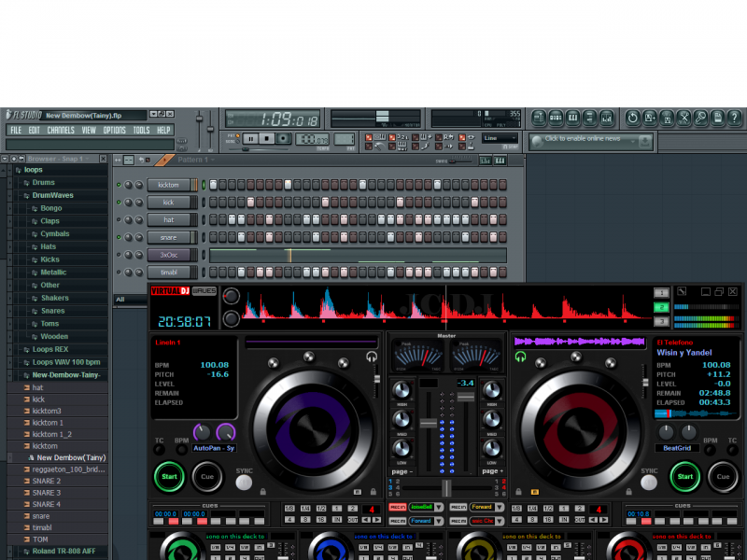Viewport: 747px width, 560px height.
Task: Click the VirtualDJ crossfader handle
Action: point(446,488)
